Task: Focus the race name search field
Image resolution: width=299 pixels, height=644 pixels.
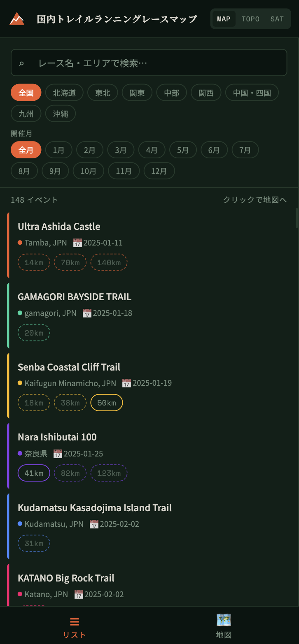Action: coord(157,63)
